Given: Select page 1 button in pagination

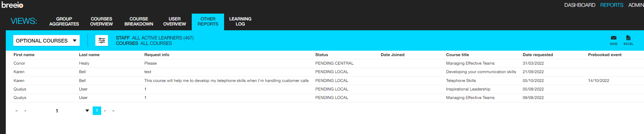Looking at the screenshot, I should [97, 111].
